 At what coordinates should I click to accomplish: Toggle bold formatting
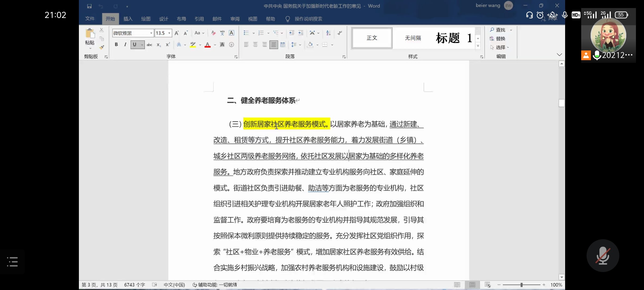116,45
